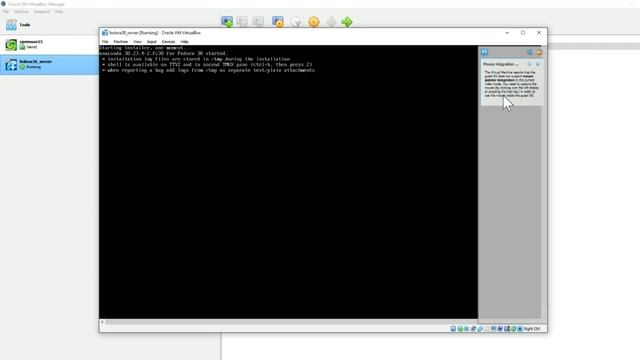Viewport: 640px width, 360px height.
Task: Open the Tools entry in VirtualBox Manager
Action: pyautogui.click(x=49, y=25)
